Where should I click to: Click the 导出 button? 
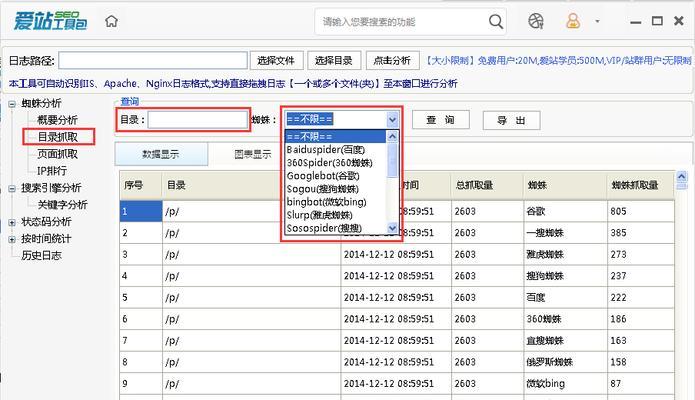(x=511, y=120)
